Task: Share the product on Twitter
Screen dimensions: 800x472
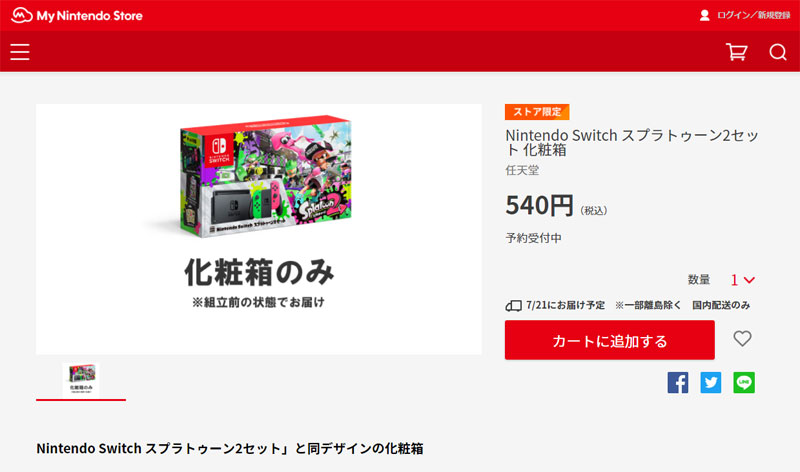Action: pyautogui.click(x=711, y=383)
